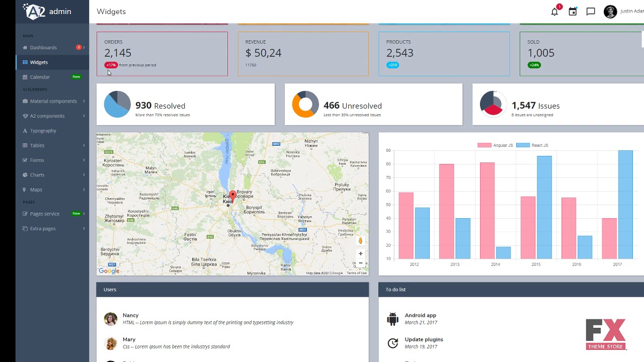
Task: Click the Extra pages copy icon
Action: (x=25, y=229)
